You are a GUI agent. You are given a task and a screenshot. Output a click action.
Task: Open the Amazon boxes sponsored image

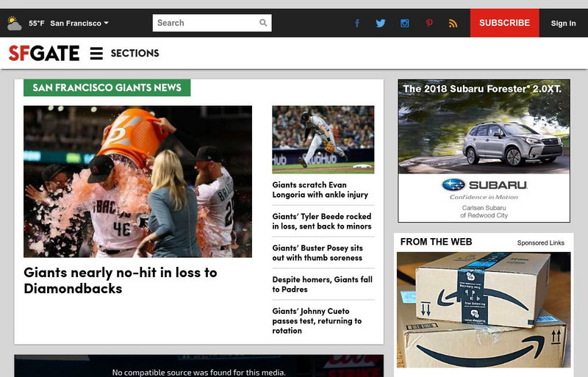(x=484, y=310)
